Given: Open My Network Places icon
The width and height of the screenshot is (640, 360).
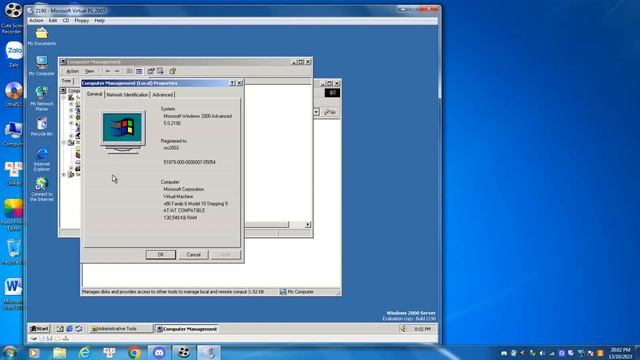Looking at the screenshot, I should 42,98.
